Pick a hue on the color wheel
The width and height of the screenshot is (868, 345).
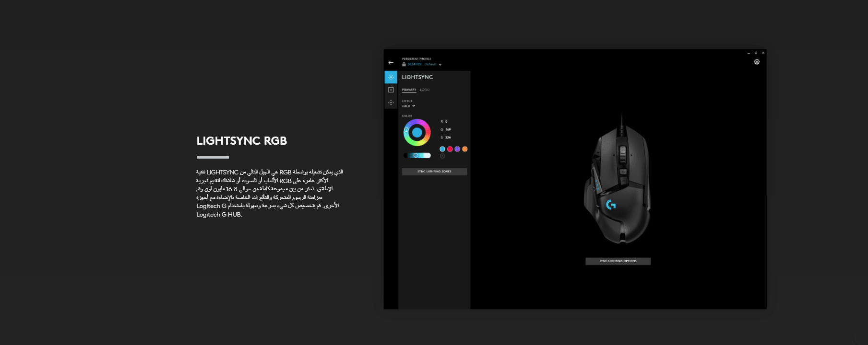tap(417, 133)
